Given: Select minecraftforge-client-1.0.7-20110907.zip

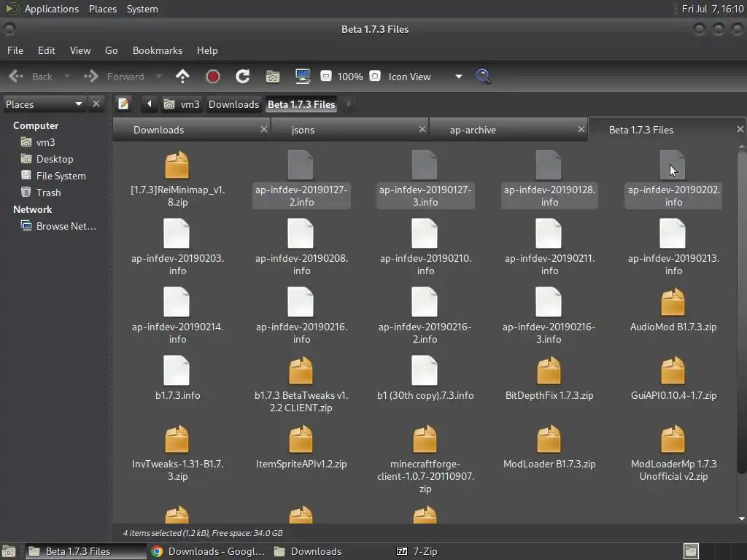Looking at the screenshot, I should [x=425, y=459].
